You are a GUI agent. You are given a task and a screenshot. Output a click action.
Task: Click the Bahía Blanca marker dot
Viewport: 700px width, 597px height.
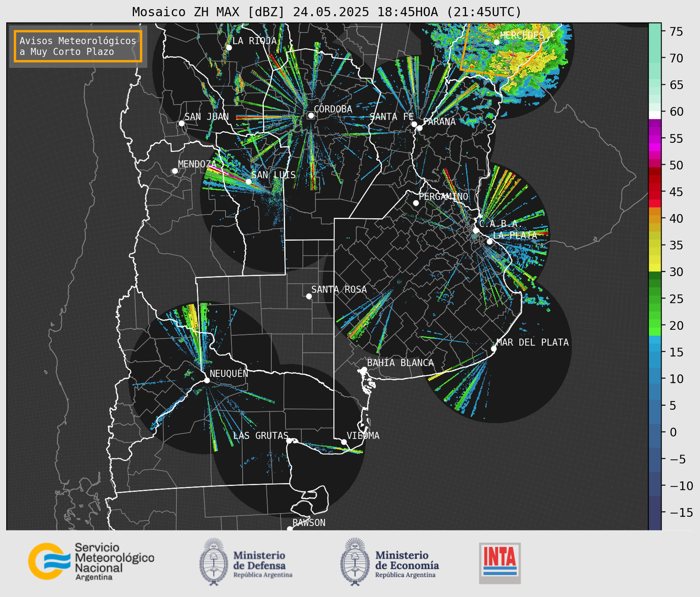click(x=364, y=369)
